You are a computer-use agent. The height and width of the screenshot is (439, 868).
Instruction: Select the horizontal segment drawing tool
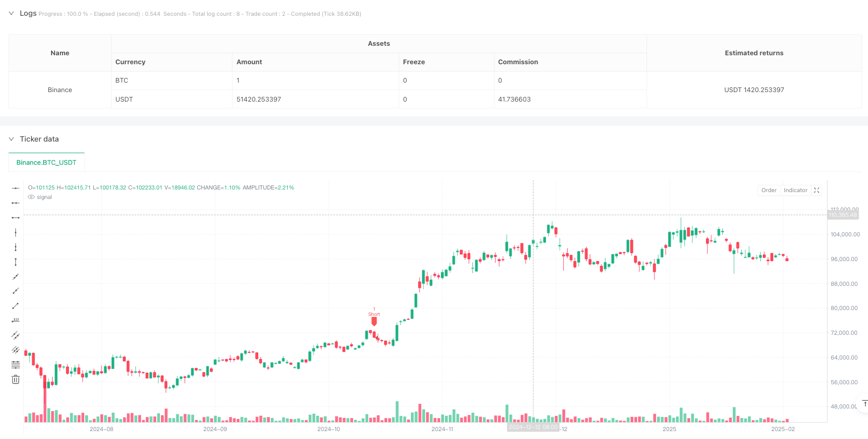pyautogui.click(x=16, y=217)
